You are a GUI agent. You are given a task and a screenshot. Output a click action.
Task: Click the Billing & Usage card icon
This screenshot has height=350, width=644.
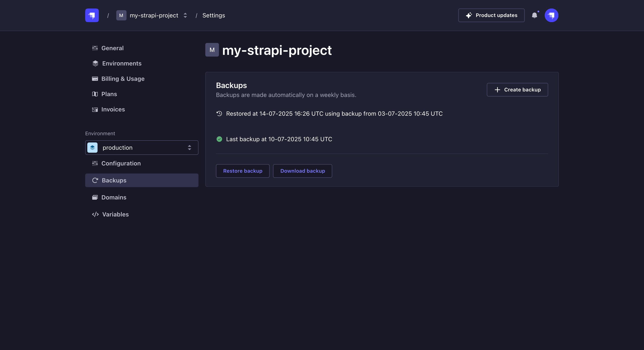click(x=95, y=79)
